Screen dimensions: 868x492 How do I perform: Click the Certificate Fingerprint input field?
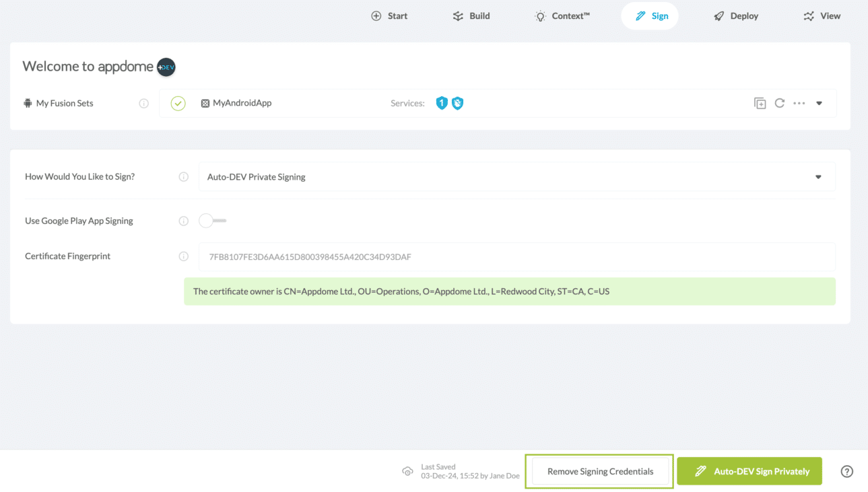(516, 257)
